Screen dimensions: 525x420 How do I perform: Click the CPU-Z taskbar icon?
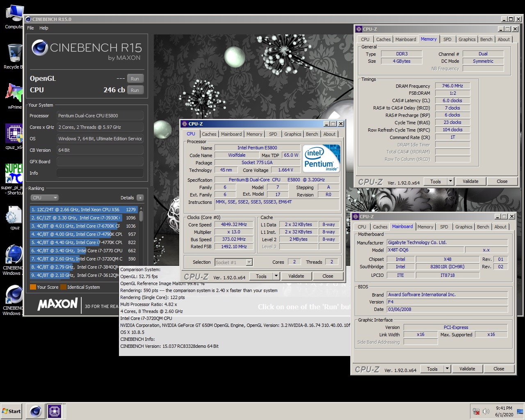click(55, 411)
